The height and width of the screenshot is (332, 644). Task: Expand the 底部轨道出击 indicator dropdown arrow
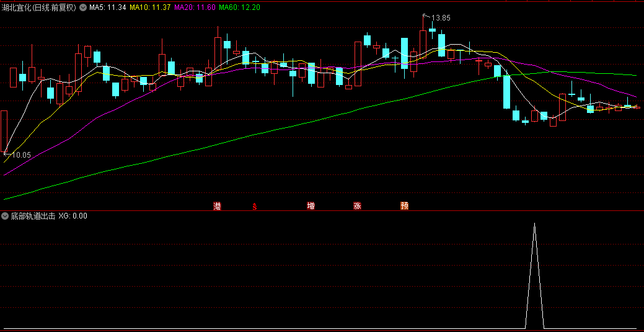(x=5, y=215)
